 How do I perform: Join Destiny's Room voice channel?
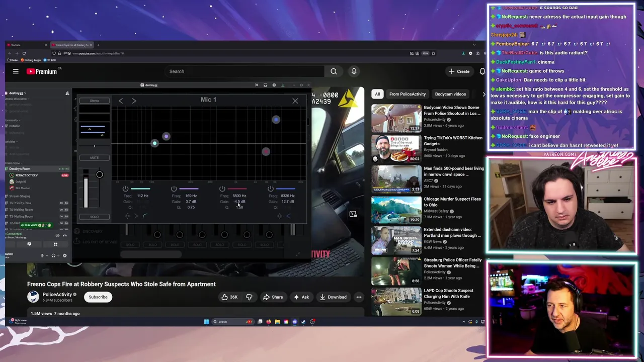point(37,169)
